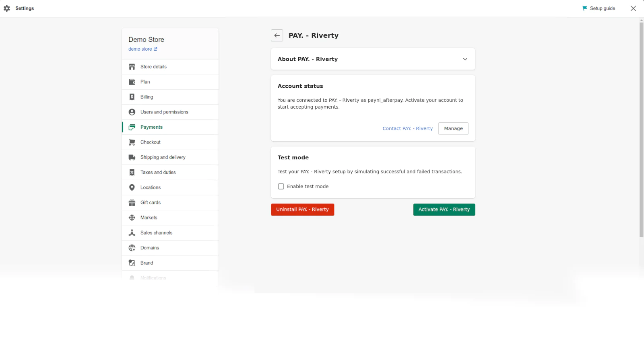Viewport: 644px width, 362px height.
Task: Click the red Uninstall PAY. - Riverty button
Action: 302,210
